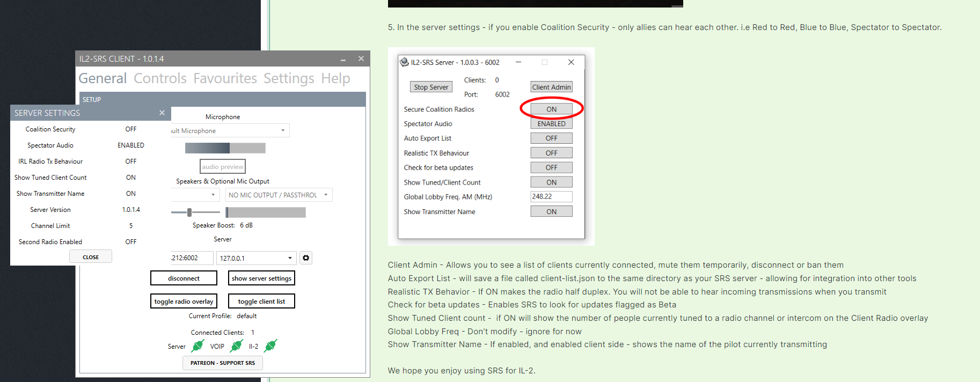Click the disconnect button

(x=184, y=278)
